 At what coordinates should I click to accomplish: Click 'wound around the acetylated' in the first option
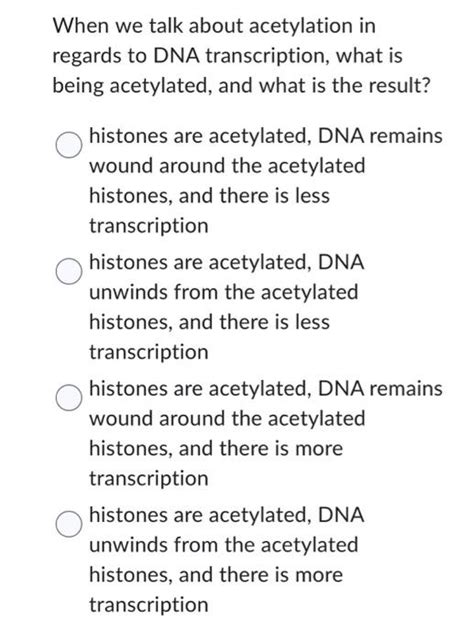pyautogui.click(x=227, y=166)
